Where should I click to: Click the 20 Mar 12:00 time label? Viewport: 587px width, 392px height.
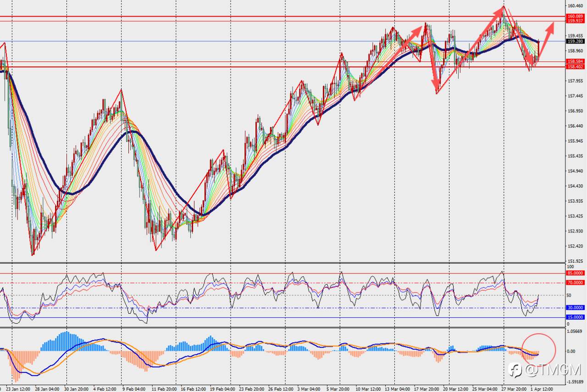click(x=455, y=389)
